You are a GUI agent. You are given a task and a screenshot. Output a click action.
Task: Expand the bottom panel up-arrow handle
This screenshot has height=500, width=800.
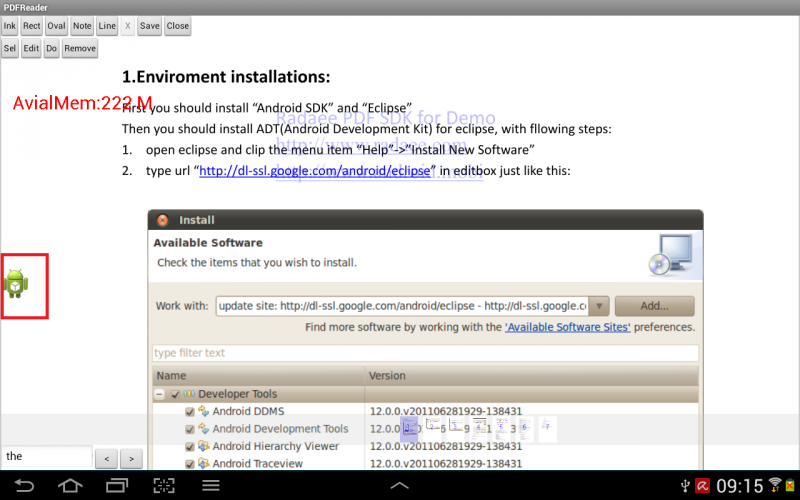(x=399, y=486)
